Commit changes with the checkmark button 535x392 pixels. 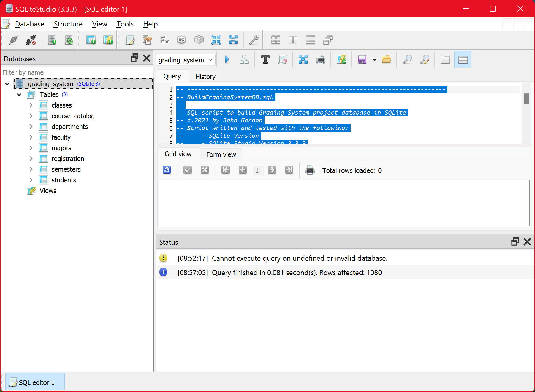coord(188,170)
